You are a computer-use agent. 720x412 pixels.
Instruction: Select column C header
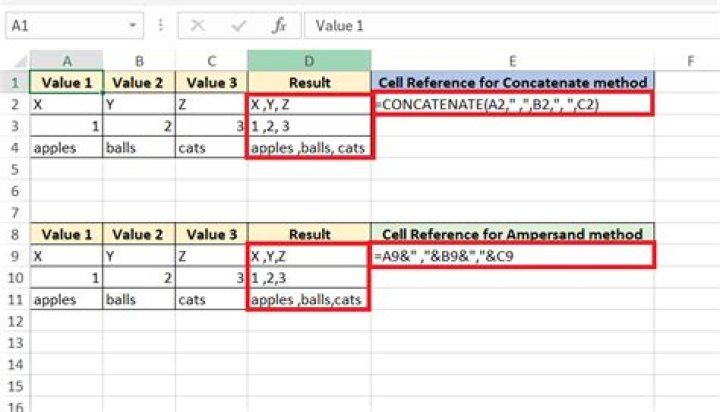pyautogui.click(x=211, y=61)
